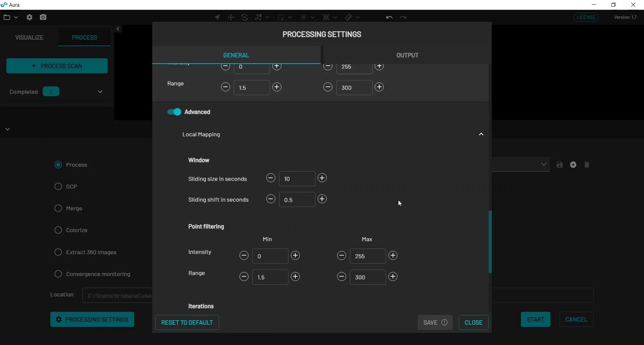Image resolution: width=644 pixels, height=345 pixels.
Task: Click the delete preset trash icon
Action: point(587,165)
